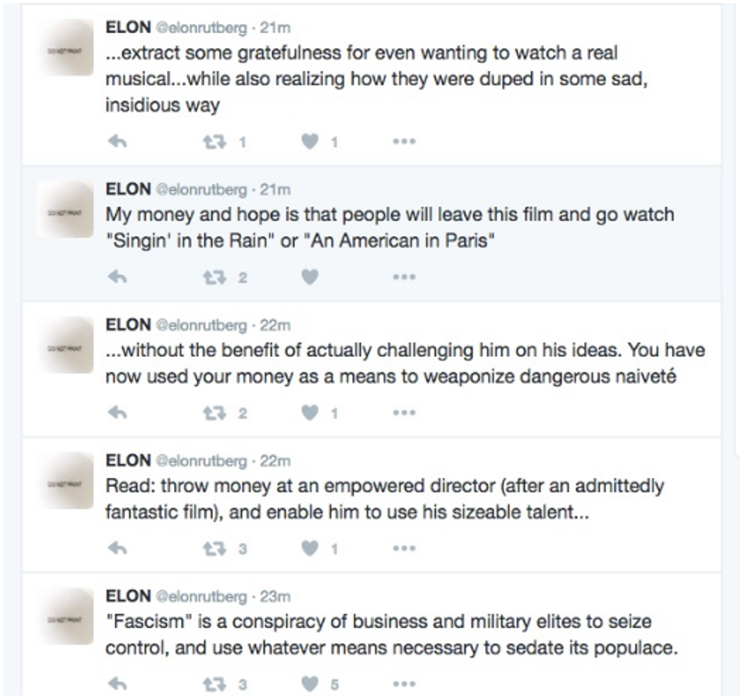Viewport: 751px width, 700px height.
Task: Click ELON display name on "empowered director" tweet
Action: click(128, 460)
